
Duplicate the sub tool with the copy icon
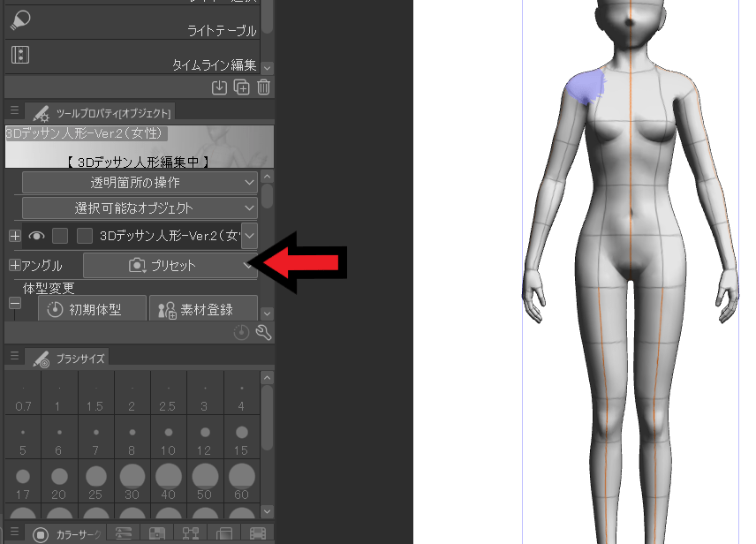pyautogui.click(x=240, y=87)
